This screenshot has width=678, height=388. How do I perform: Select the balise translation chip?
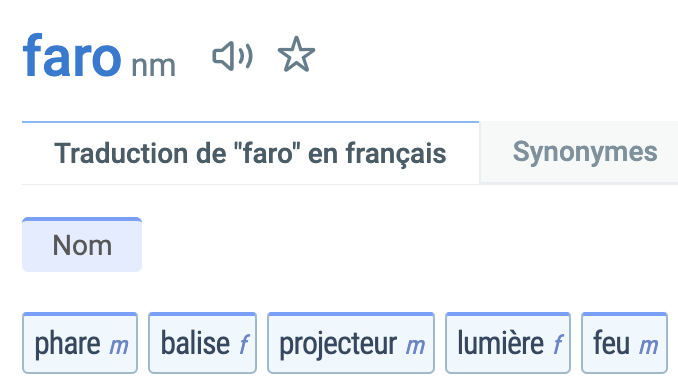tap(202, 343)
